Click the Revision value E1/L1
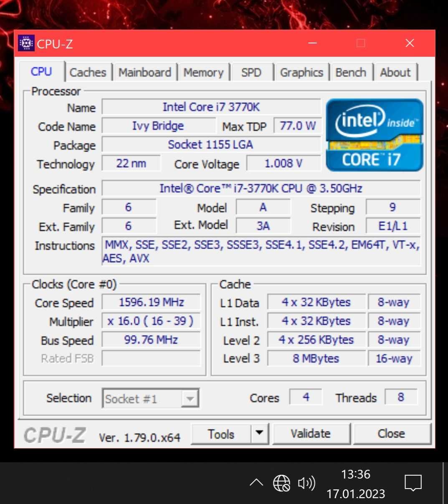Viewport: 448px width, 504px height. click(393, 226)
